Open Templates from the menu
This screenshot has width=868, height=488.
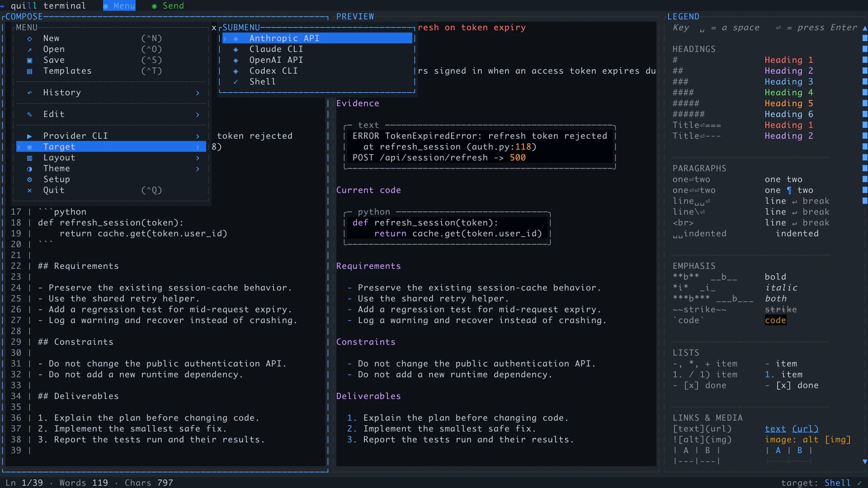tap(111, 71)
